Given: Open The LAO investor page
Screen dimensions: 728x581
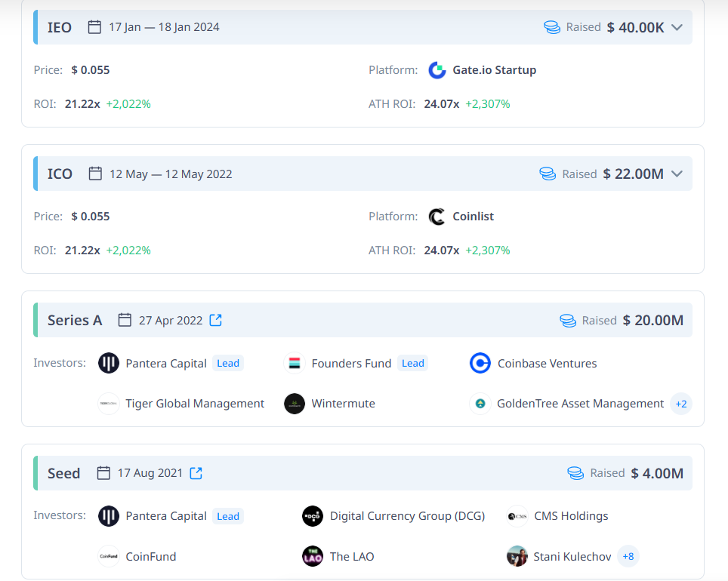Looking at the screenshot, I should 352,556.
